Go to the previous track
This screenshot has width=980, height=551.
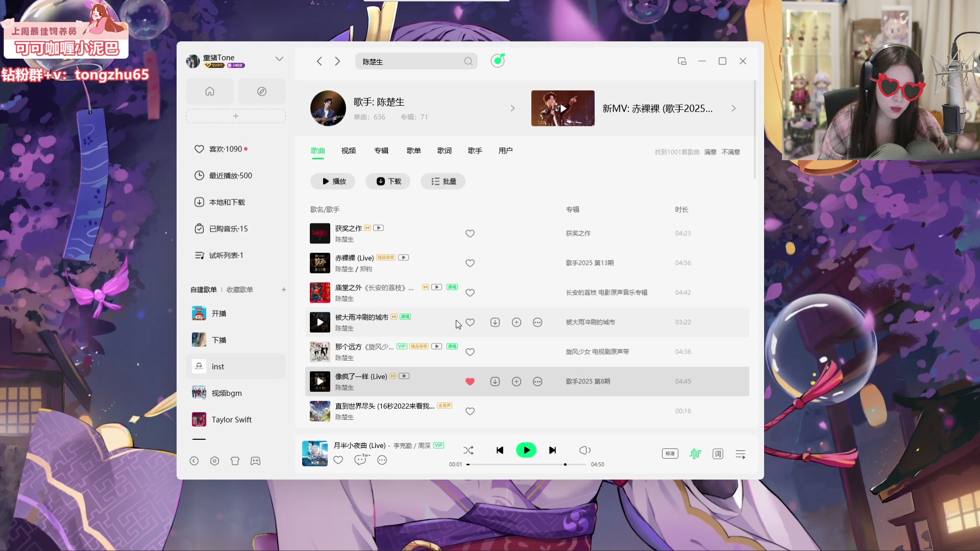pyautogui.click(x=500, y=450)
